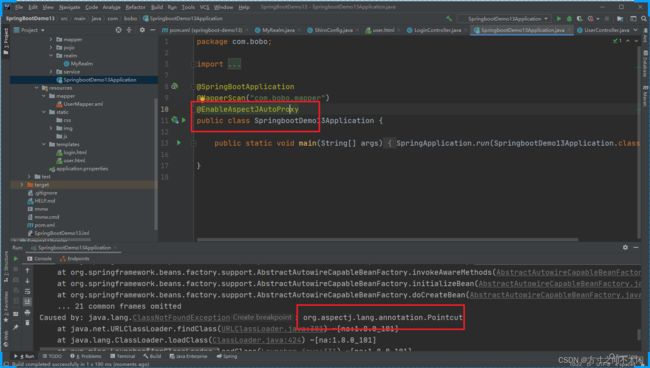The width and height of the screenshot is (650, 368).
Task: Expand the mapper package folder
Action: click(x=51, y=39)
